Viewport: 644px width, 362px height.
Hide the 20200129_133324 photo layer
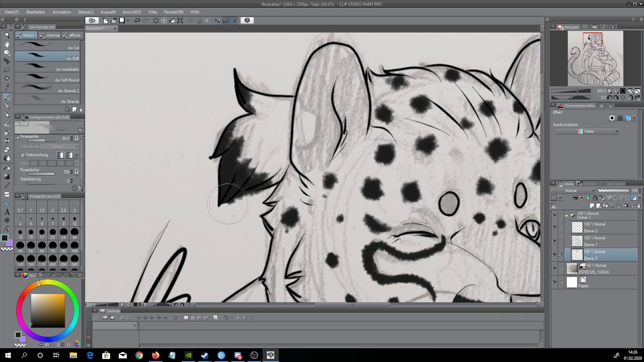[554, 268]
